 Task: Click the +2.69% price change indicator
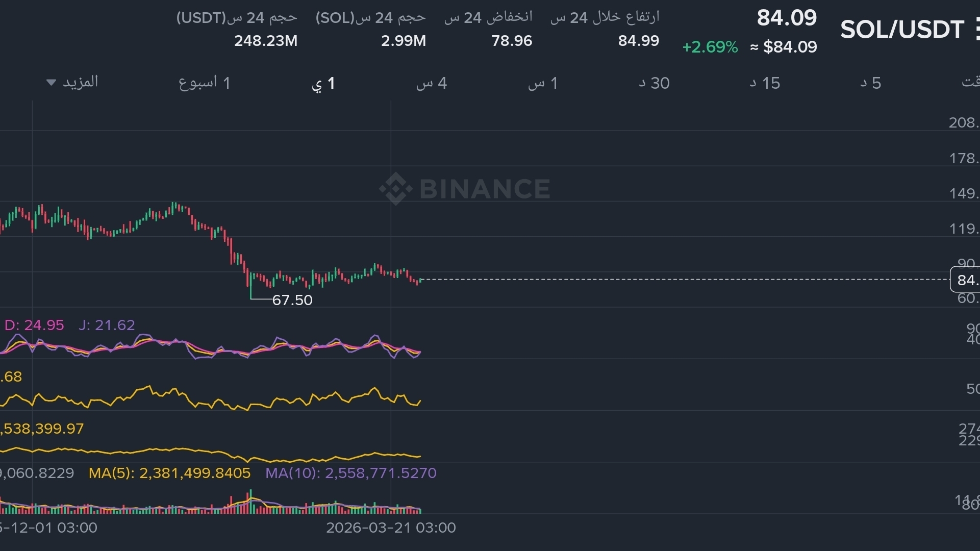point(710,47)
